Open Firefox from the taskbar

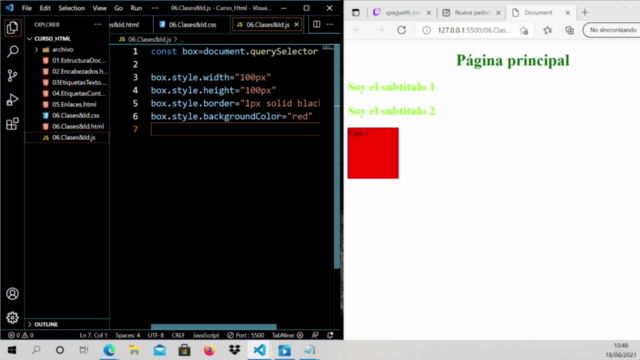point(209,350)
